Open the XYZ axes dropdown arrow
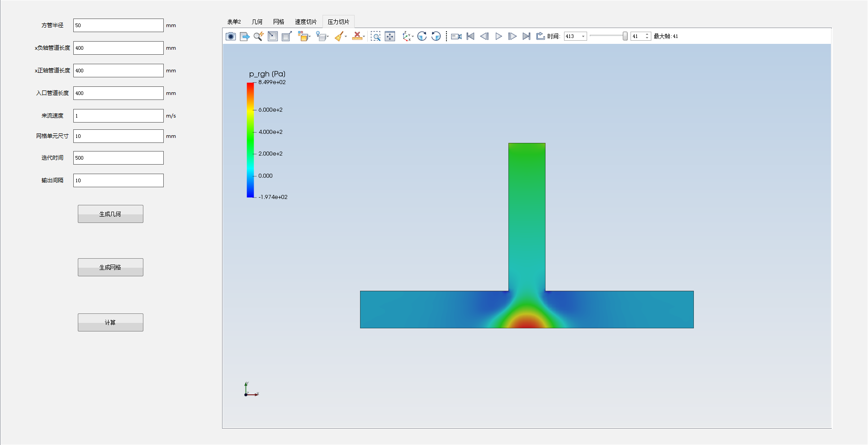The image size is (868, 445). click(x=413, y=36)
